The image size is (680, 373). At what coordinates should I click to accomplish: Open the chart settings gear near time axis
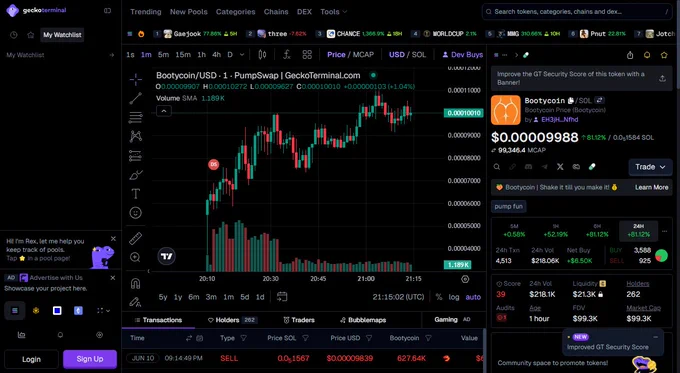click(465, 279)
